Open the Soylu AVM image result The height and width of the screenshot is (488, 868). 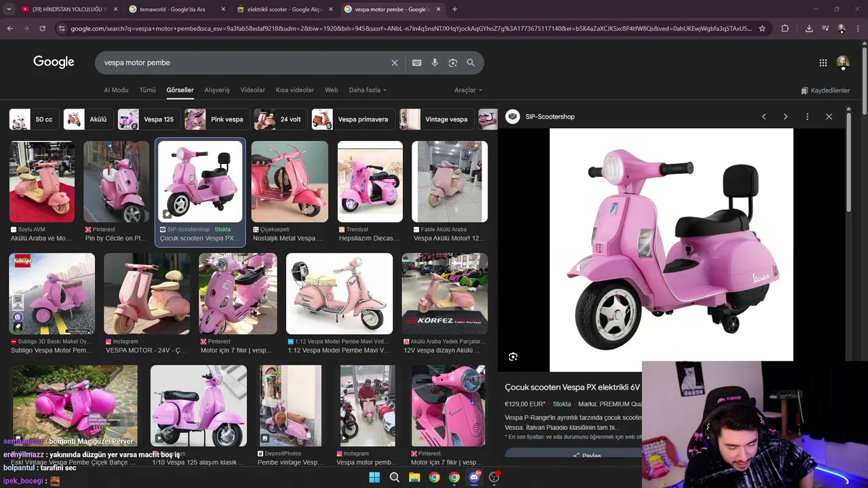click(42, 182)
